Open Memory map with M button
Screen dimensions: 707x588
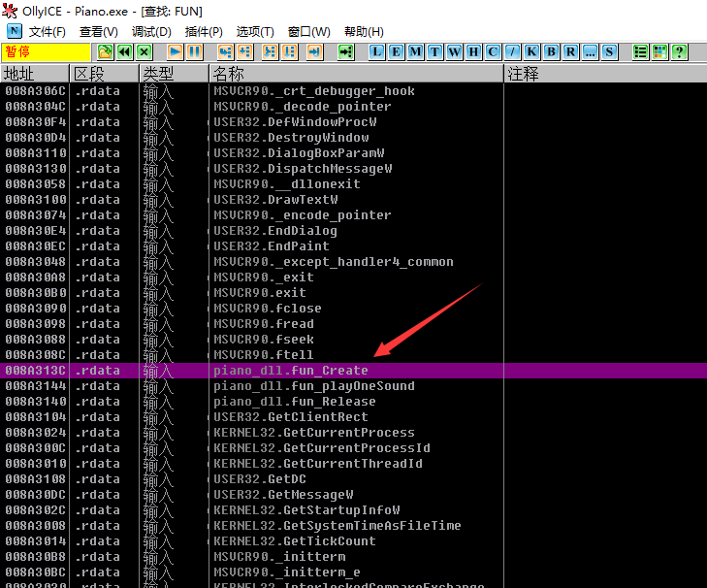(x=415, y=51)
